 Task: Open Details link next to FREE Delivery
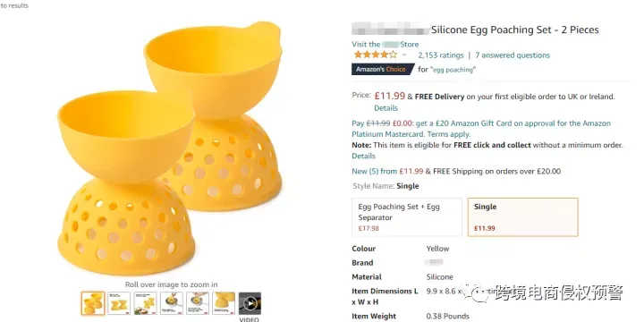pos(386,108)
